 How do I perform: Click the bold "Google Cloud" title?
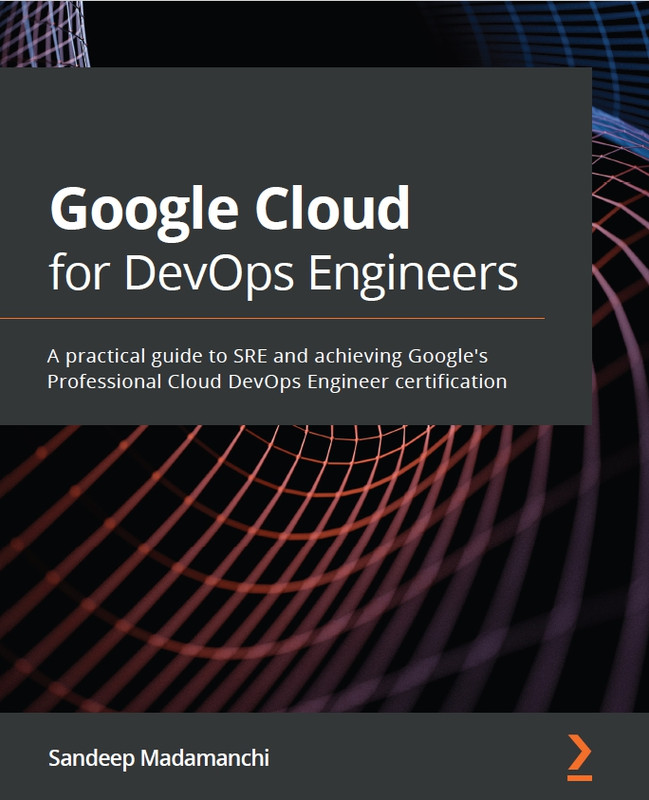[x=230, y=209]
